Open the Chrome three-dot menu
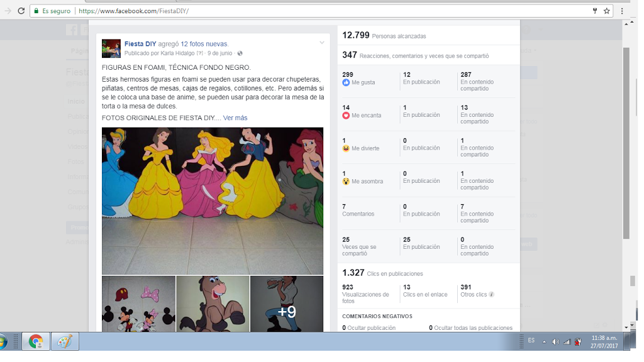The width and height of the screenshot is (644, 362). (622, 11)
